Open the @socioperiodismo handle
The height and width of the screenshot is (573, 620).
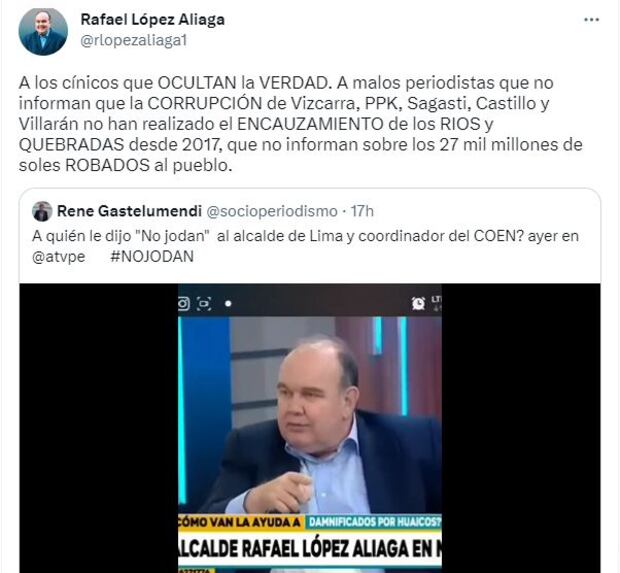(272, 211)
